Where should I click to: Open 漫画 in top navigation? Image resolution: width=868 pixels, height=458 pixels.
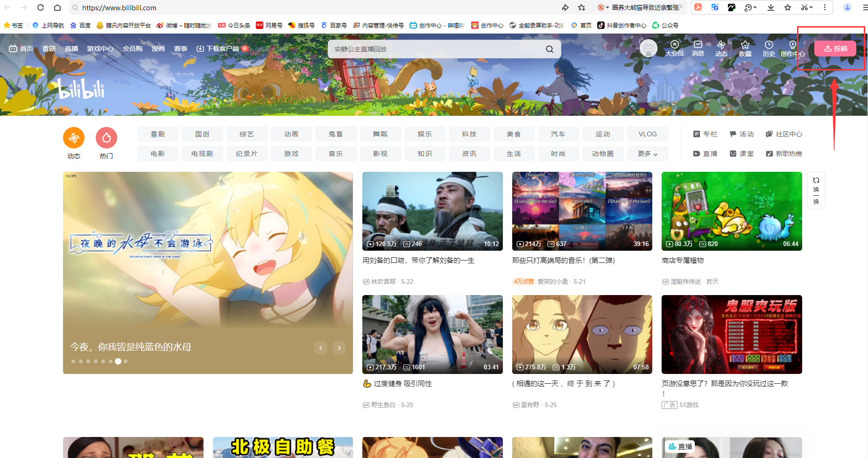point(158,49)
